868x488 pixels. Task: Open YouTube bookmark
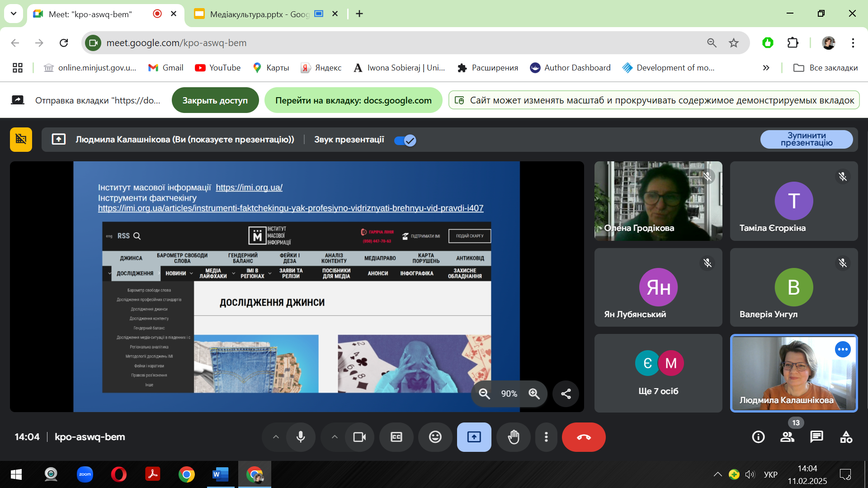pyautogui.click(x=218, y=68)
